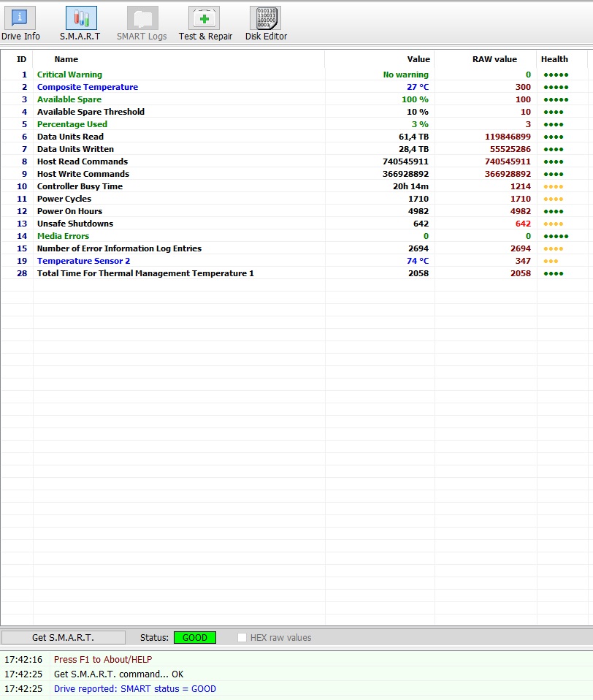
Task: Click the 2058 thermal management value
Action: pos(418,273)
